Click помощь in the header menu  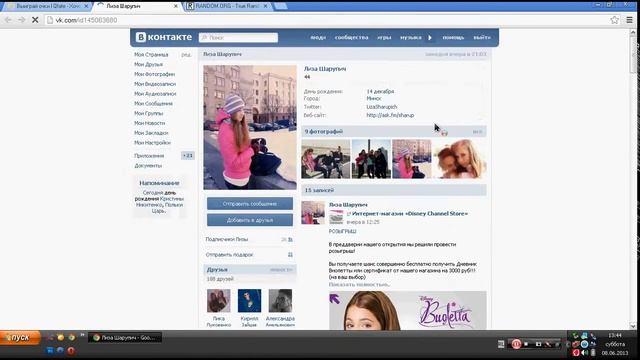coord(453,38)
